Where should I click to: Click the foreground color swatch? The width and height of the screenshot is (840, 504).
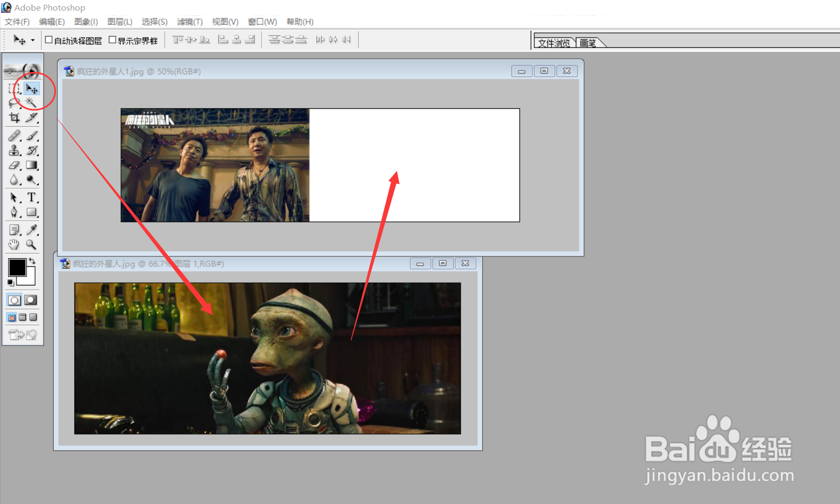[16, 267]
